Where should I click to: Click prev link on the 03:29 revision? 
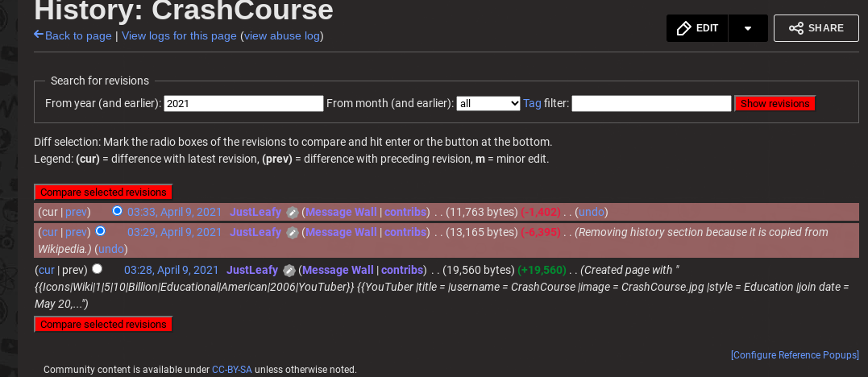(x=77, y=233)
